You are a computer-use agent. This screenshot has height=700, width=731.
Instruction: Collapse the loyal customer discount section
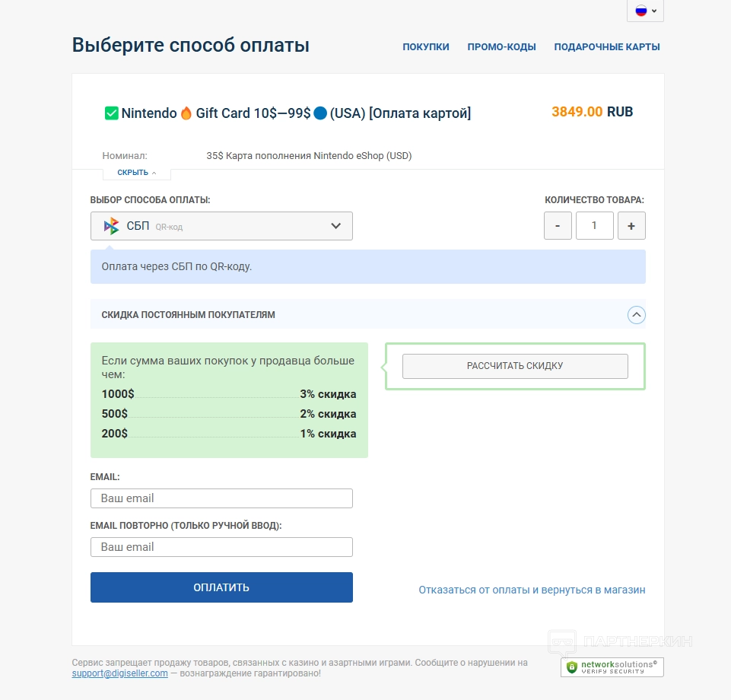coord(637,314)
